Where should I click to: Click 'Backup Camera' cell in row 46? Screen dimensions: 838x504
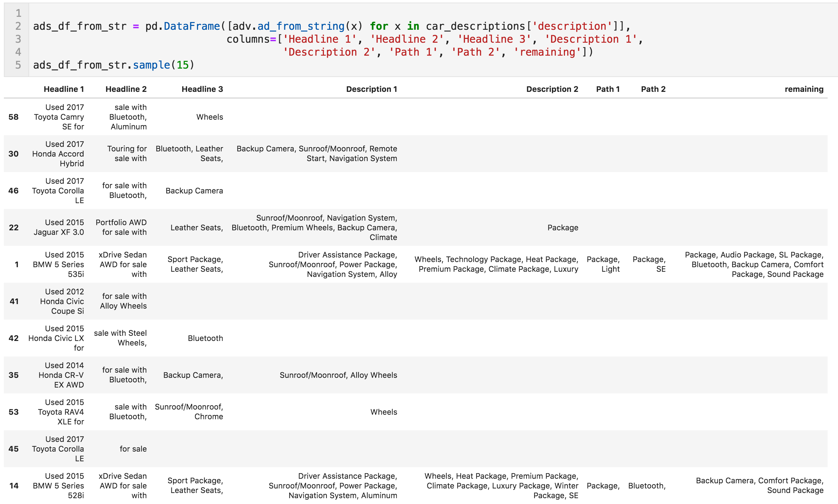194,191
